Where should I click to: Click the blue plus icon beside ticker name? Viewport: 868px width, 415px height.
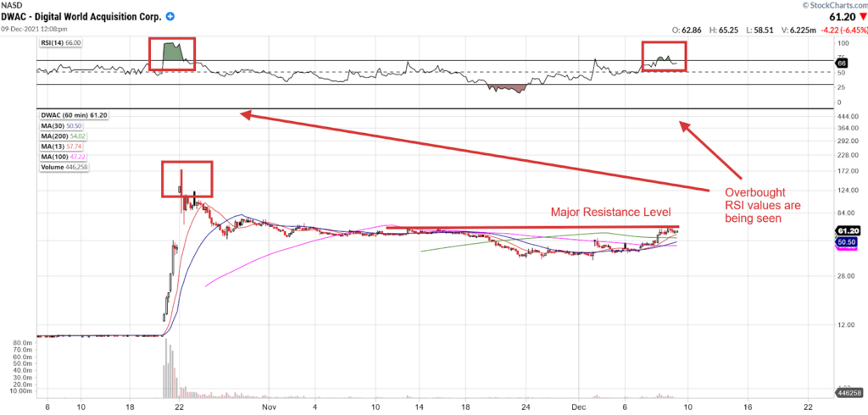click(170, 17)
